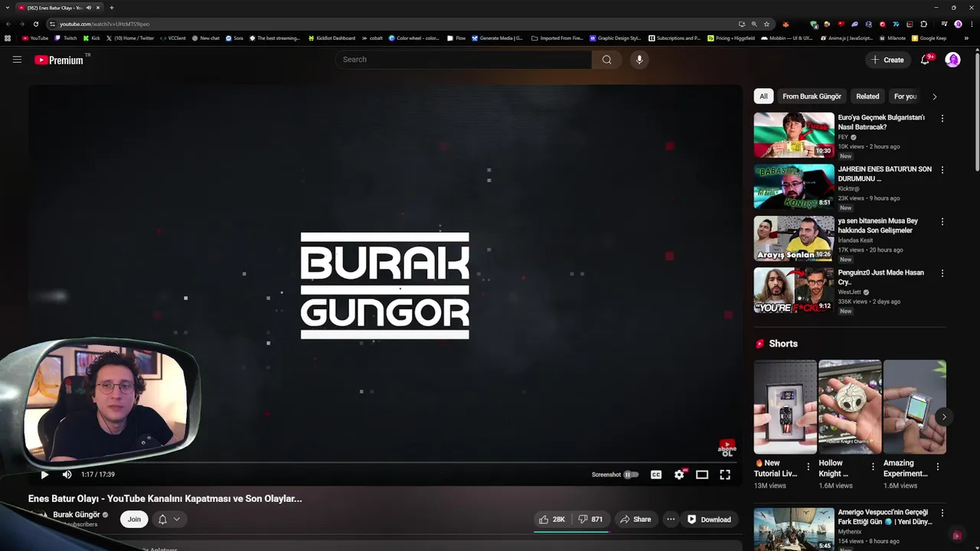The height and width of the screenshot is (551, 980).
Task: Go back in browser
Action: [x=8, y=24]
